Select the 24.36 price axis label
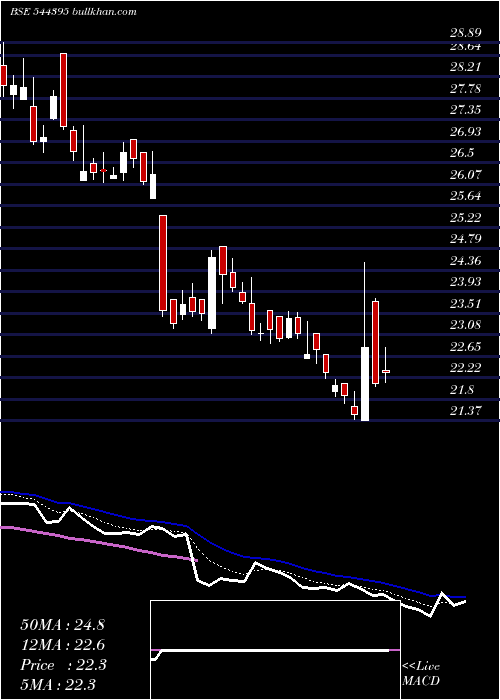Screen dimensions: 500x700 pos(465,260)
